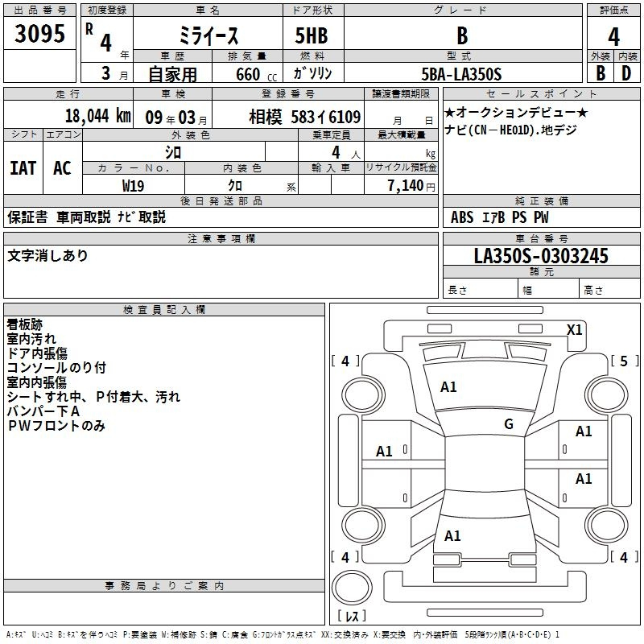644x644 pixels.
Task: Click X1 damage mark on diagram
Action: pyautogui.click(x=574, y=330)
